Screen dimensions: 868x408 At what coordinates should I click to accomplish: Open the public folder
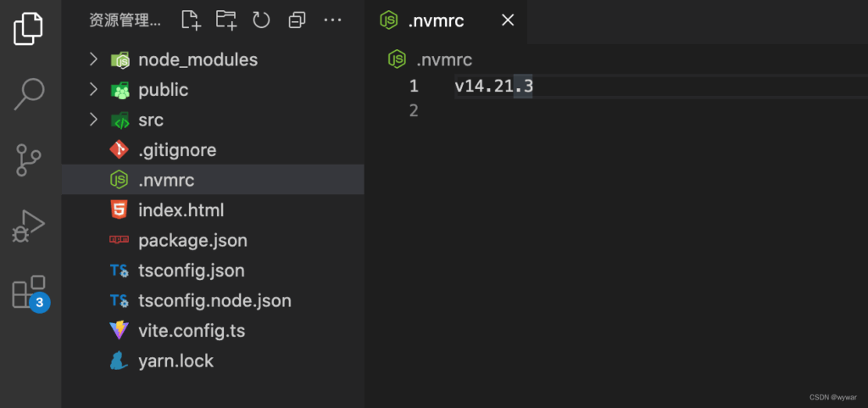tap(164, 90)
